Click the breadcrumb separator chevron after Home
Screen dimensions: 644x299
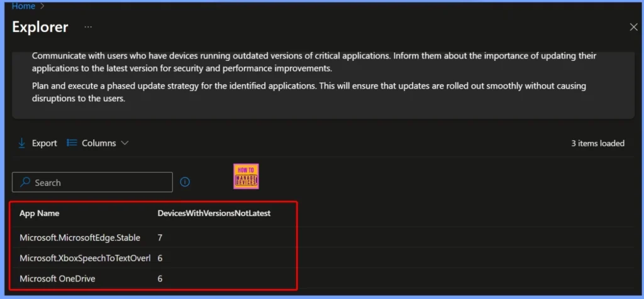(42, 6)
